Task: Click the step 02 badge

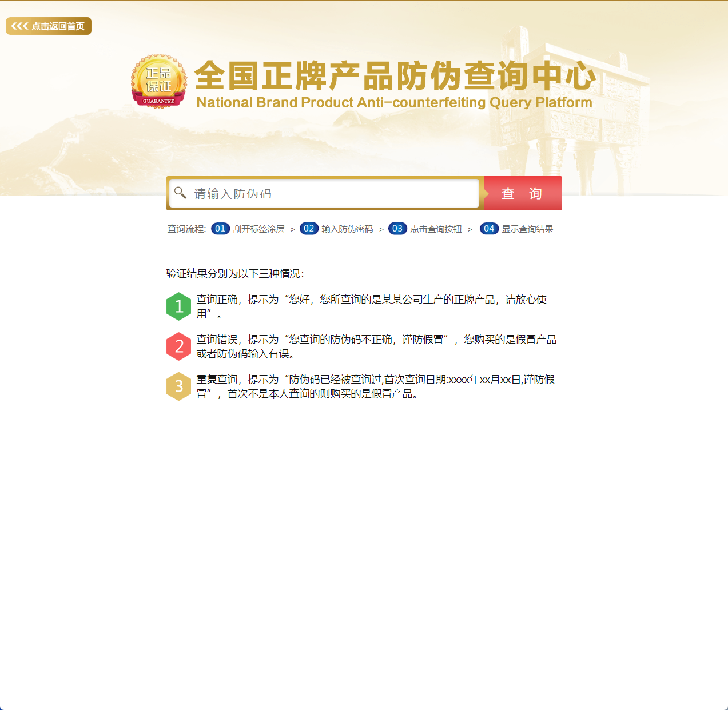Action: [x=309, y=228]
